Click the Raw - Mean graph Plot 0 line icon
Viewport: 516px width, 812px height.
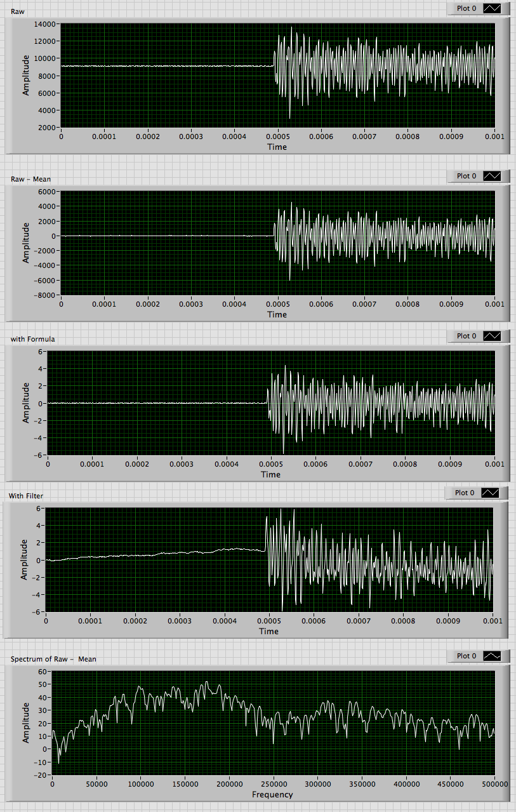493,176
